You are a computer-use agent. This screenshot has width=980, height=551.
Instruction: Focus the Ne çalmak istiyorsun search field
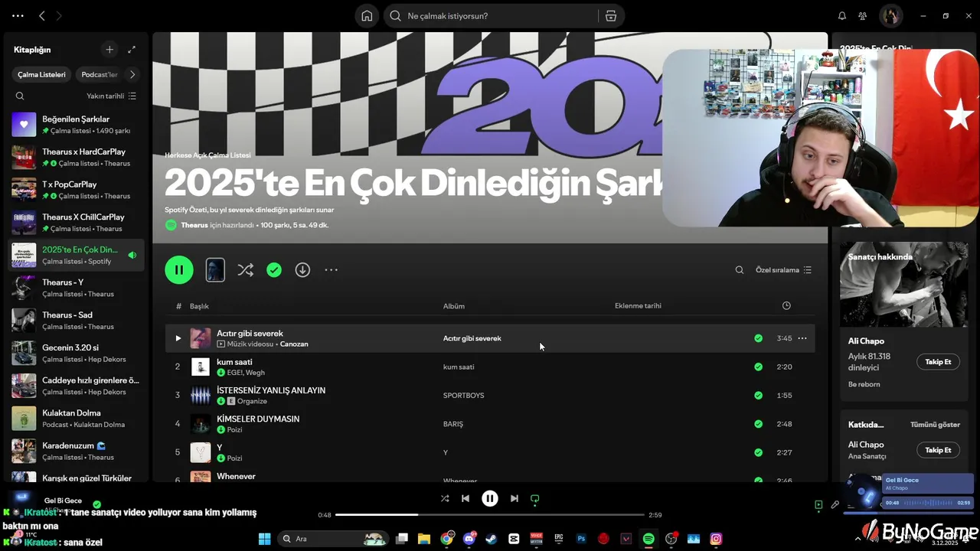(x=492, y=16)
